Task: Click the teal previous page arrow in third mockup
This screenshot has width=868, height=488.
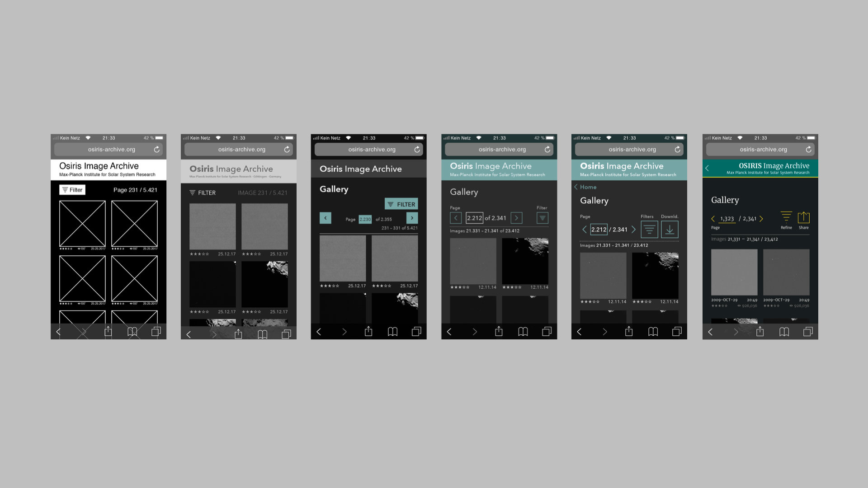Action: click(325, 218)
